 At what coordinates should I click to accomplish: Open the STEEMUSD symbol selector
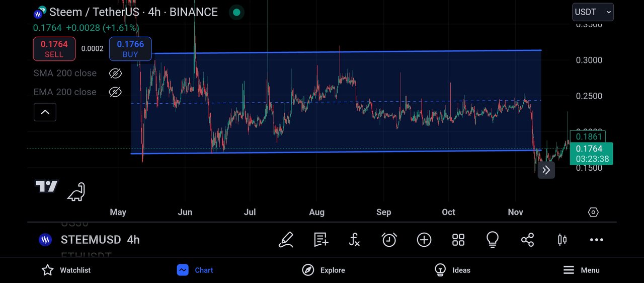point(91,240)
